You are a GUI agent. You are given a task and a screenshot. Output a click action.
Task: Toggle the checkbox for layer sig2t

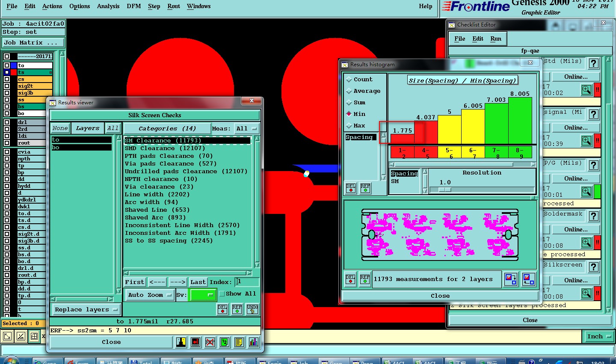pyautogui.click(x=7, y=86)
